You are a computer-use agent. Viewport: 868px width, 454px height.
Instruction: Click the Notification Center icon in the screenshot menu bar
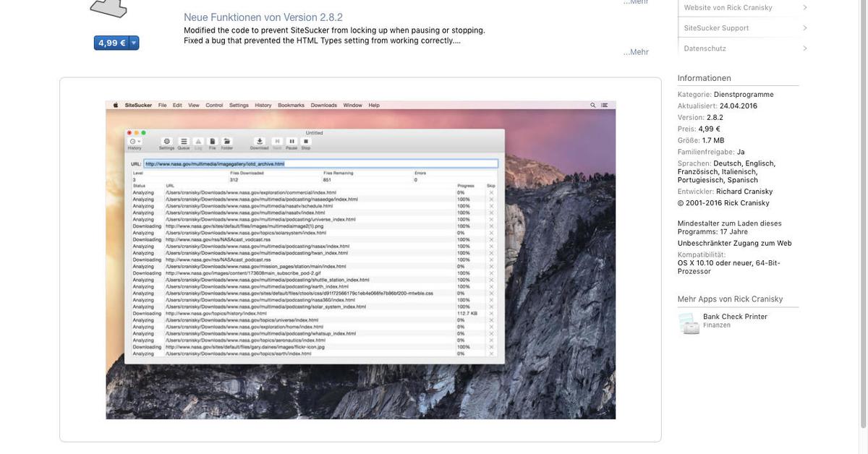[604, 106]
